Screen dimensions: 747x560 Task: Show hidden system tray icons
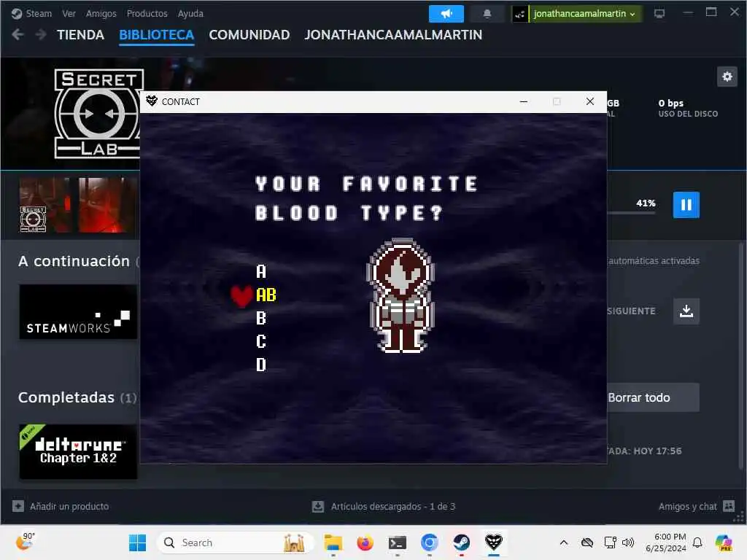click(564, 542)
